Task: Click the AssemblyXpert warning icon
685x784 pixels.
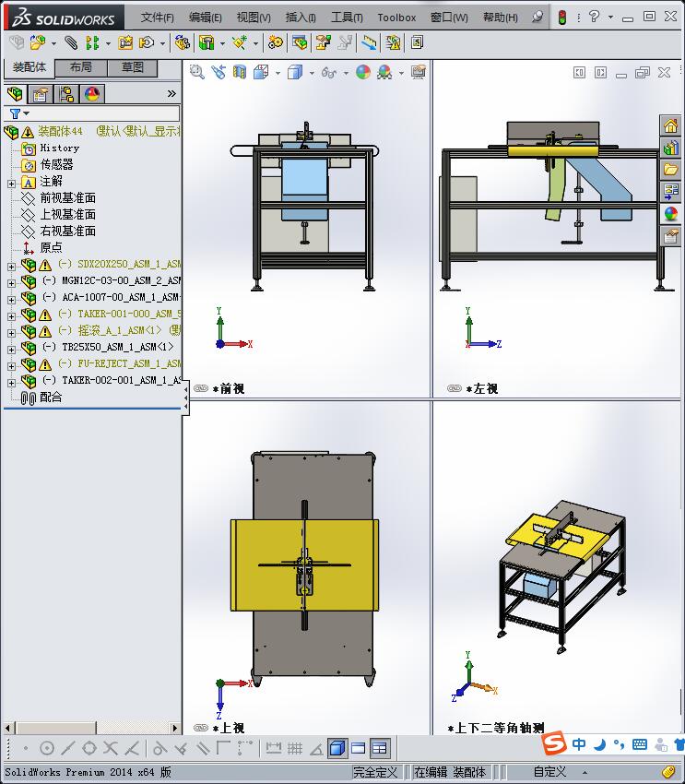Action: [394, 43]
